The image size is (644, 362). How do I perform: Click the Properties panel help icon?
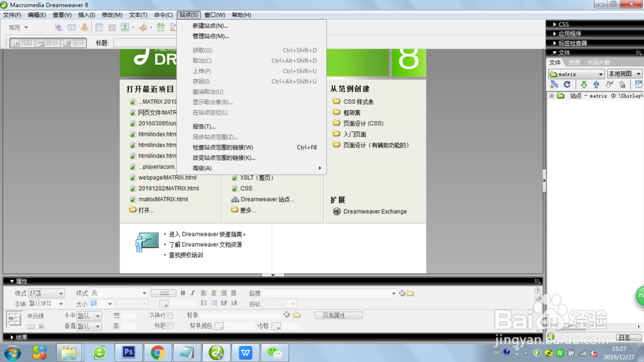538,291
